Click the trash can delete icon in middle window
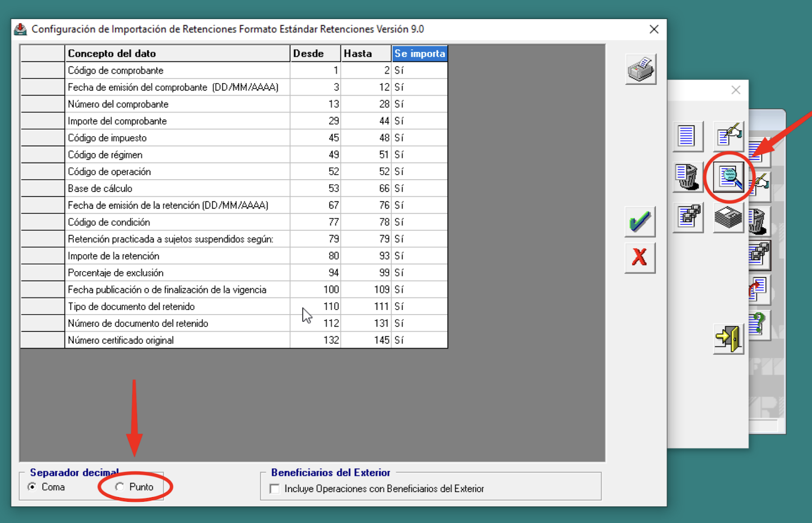812x523 pixels. [x=688, y=177]
